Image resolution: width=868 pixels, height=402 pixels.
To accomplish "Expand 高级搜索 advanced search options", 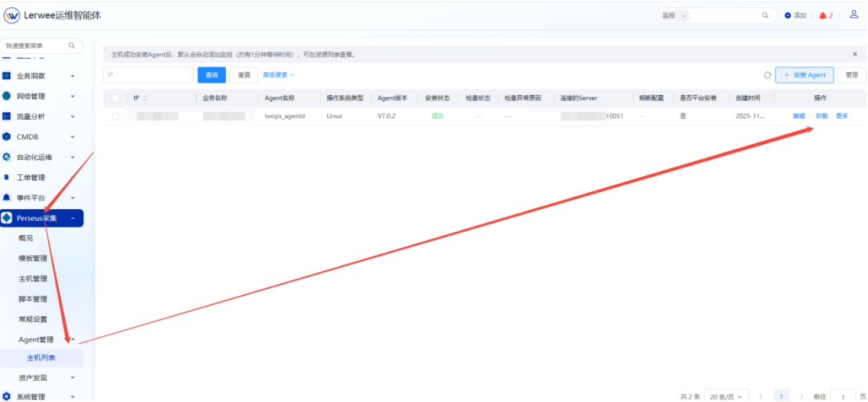I will tap(278, 74).
